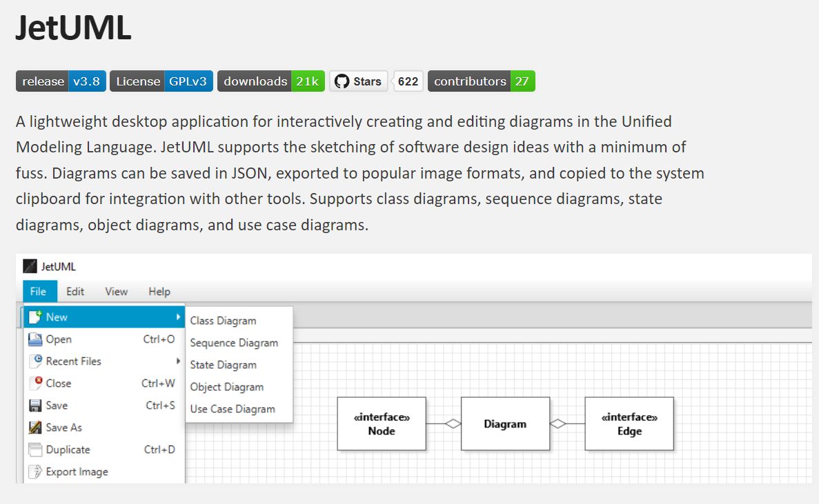Select the Export Image menu entry

(104, 472)
